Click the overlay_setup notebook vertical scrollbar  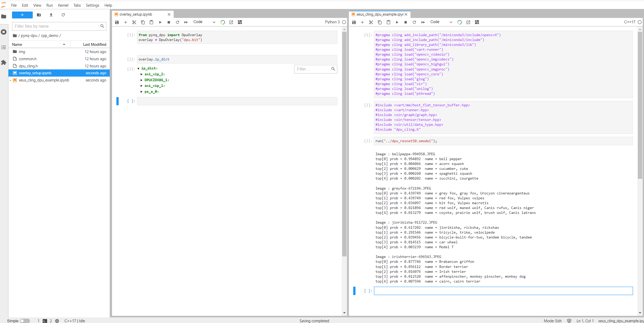coord(344,143)
